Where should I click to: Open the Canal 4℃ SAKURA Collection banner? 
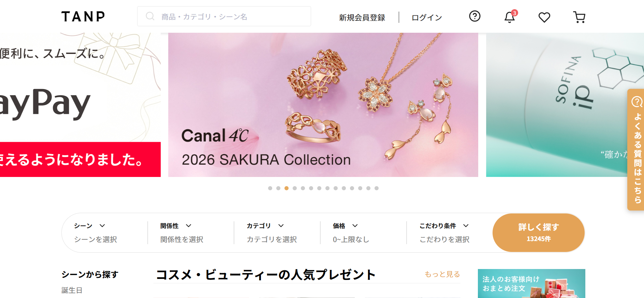click(323, 105)
